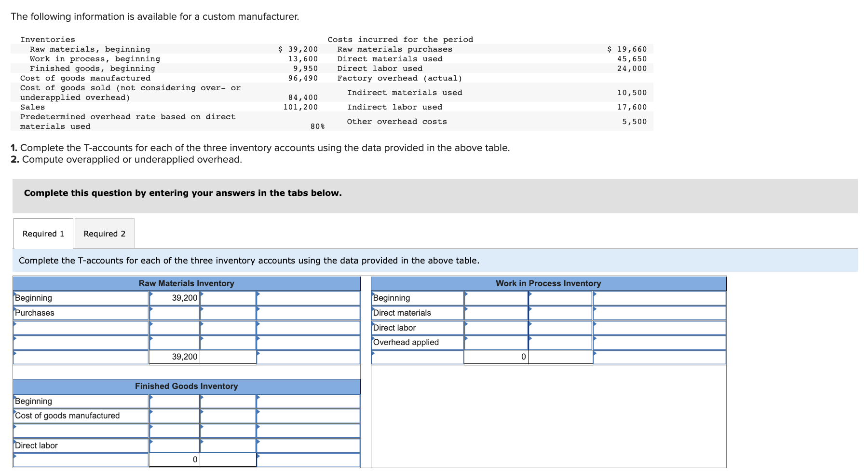Viewport: 868px width, 472px height.
Task: Click the Raw Materials Inventory table header
Action: click(x=187, y=283)
